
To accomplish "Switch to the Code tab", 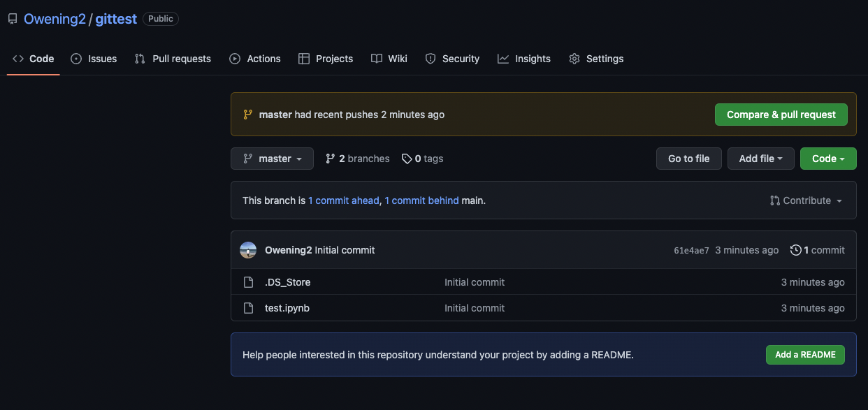I will (34, 59).
